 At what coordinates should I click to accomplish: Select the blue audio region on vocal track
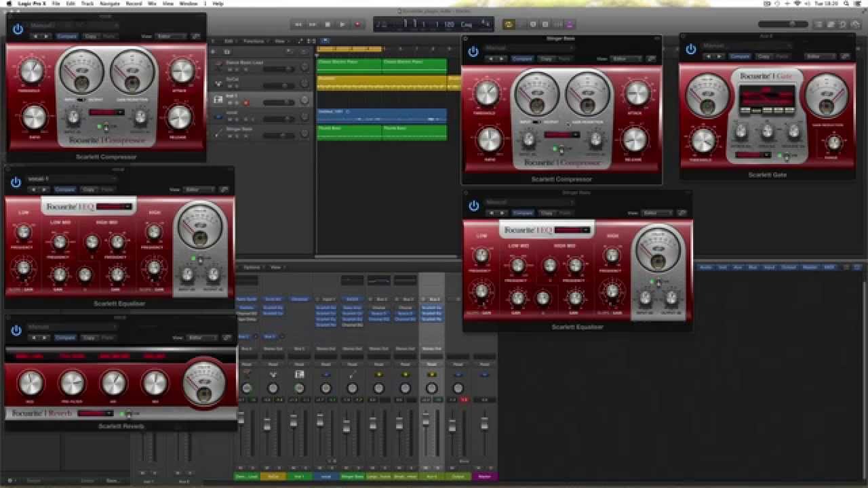[382, 116]
